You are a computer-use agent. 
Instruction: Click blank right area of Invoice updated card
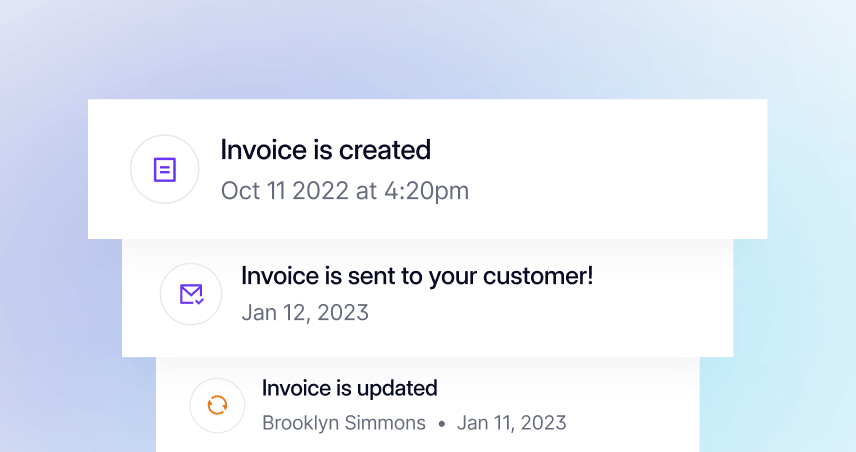click(640, 405)
